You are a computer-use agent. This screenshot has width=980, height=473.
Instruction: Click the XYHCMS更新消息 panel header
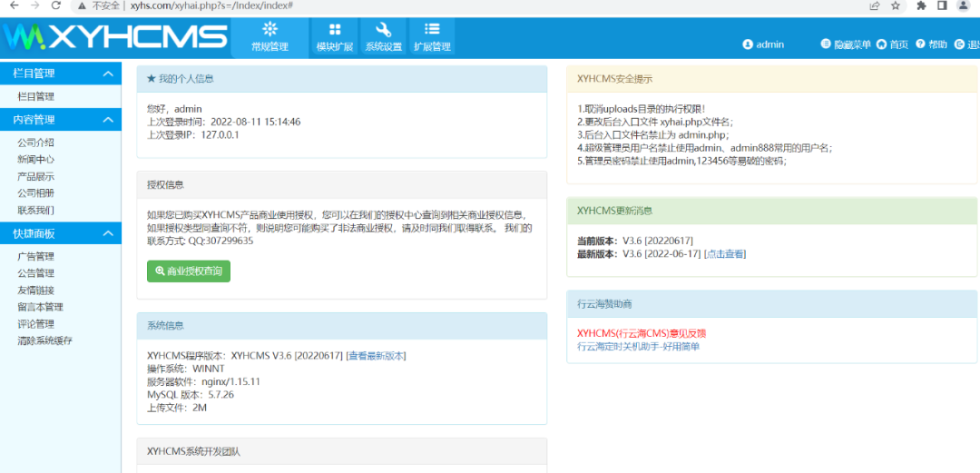click(x=772, y=211)
